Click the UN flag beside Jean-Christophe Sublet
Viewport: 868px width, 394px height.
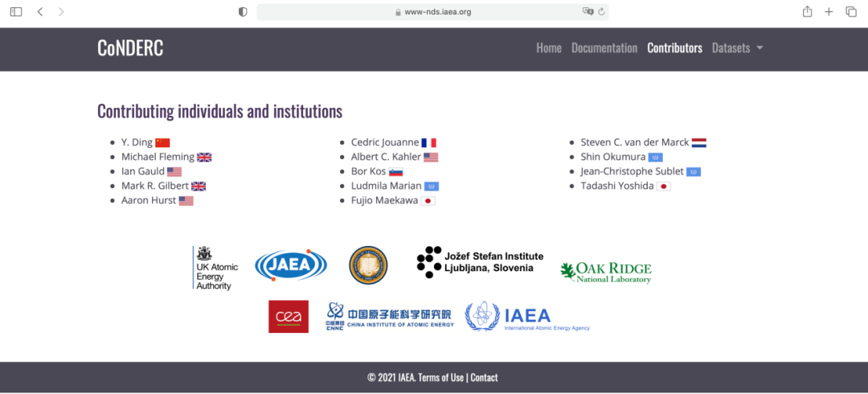coord(694,172)
